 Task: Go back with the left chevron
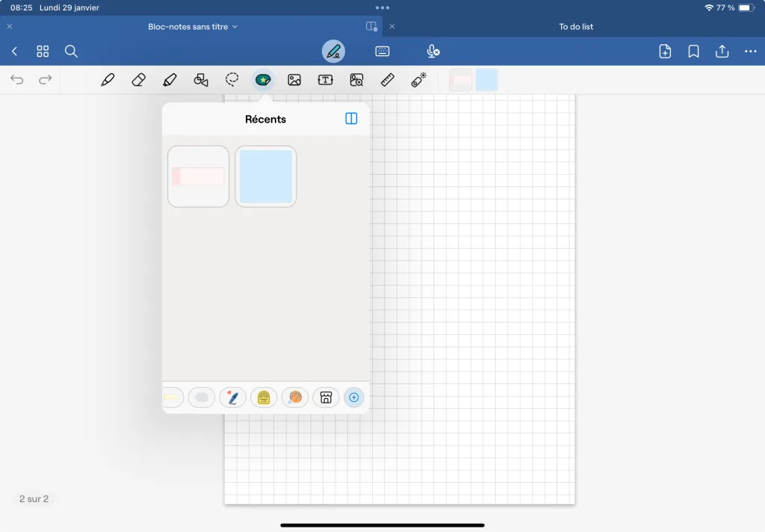15,52
